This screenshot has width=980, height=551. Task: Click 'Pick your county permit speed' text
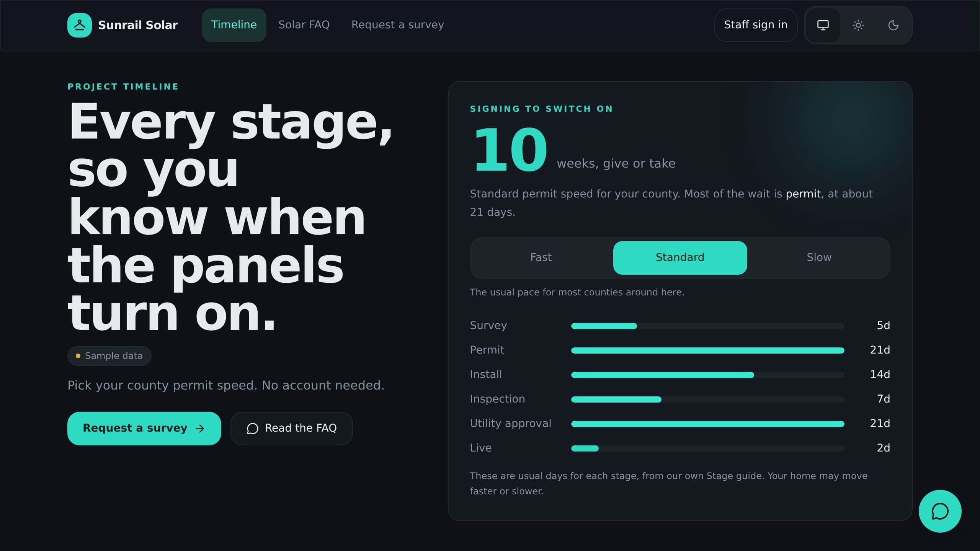tap(226, 385)
